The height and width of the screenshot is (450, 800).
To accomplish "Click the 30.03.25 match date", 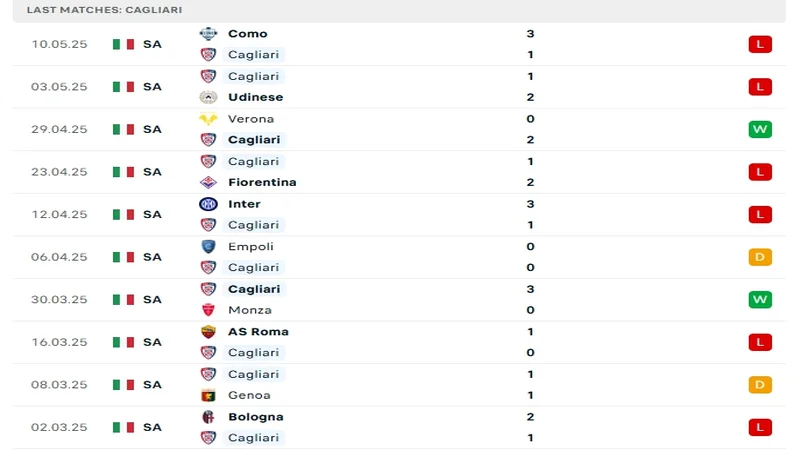I will point(59,299).
